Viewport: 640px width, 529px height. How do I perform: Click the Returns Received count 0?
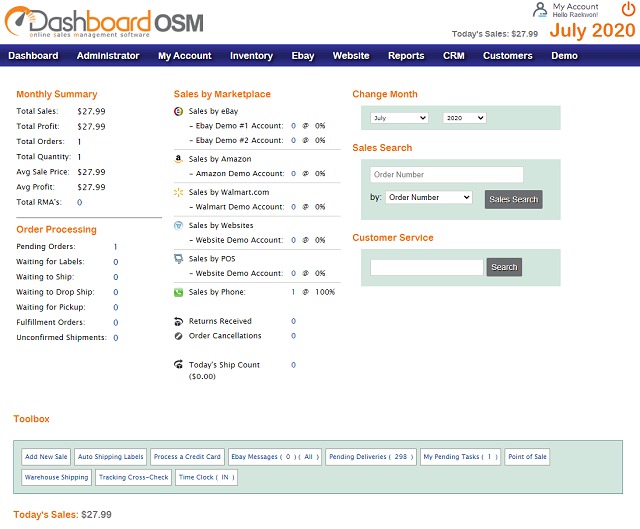pyautogui.click(x=293, y=322)
